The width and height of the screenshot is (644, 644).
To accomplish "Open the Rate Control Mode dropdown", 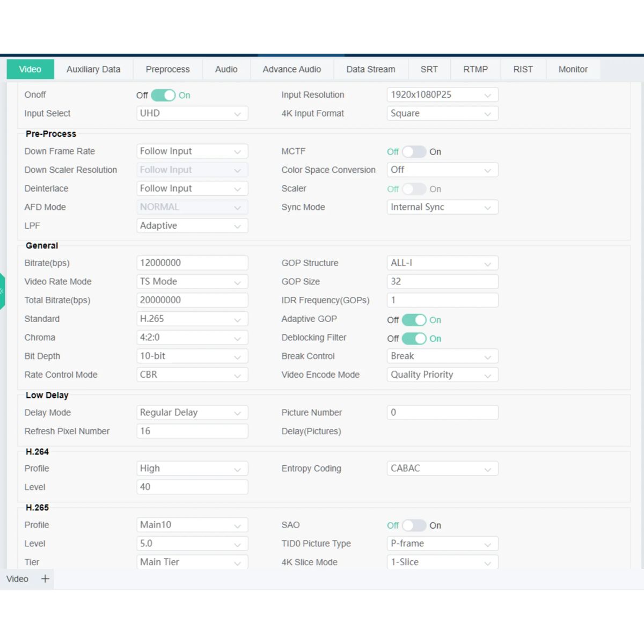I will pos(192,375).
